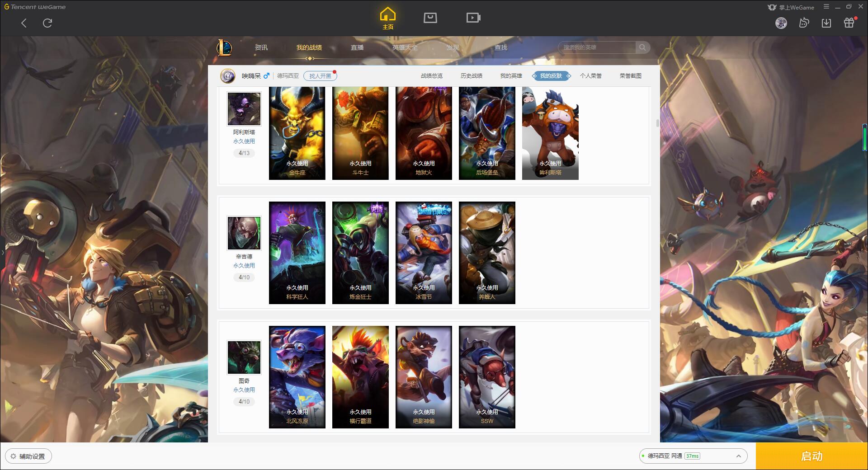Image resolution: width=868 pixels, height=470 pixels.
Task: Click the 37ms latency indicator
Action: [x=692, y=456]
